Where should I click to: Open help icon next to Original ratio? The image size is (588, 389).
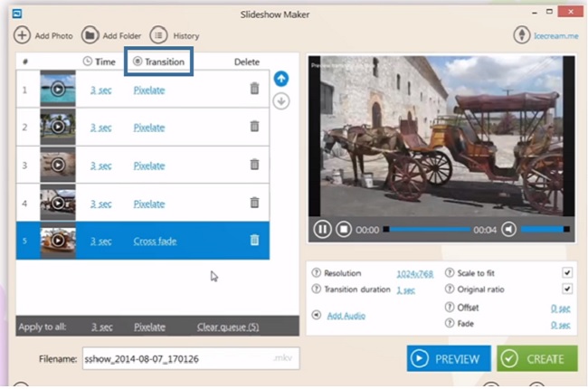click(450, 289)
